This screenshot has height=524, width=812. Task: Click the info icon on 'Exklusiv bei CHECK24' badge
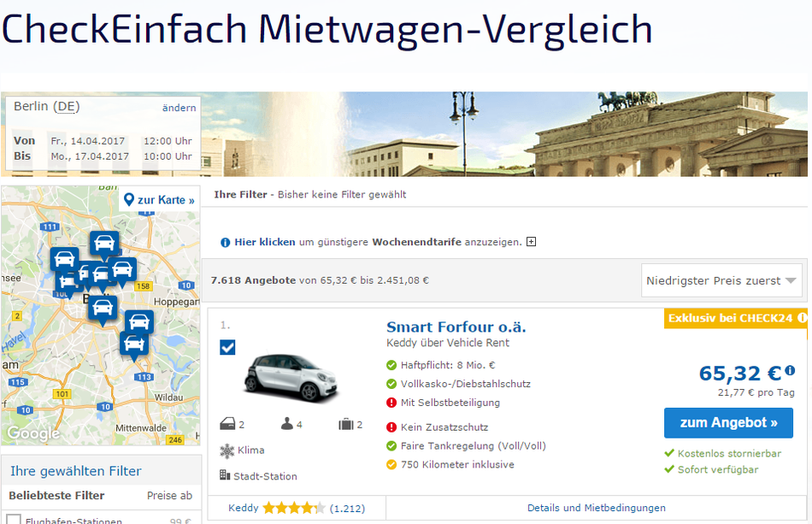pos(802,318)
